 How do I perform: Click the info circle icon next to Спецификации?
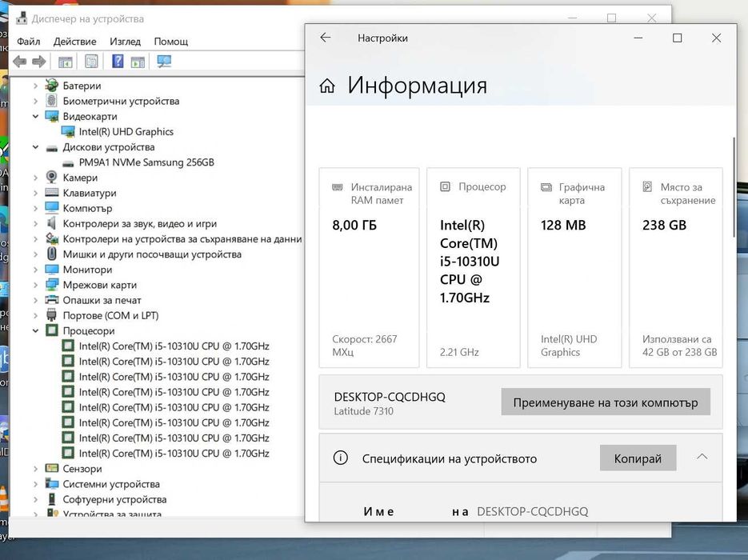[x=340, y=458]
